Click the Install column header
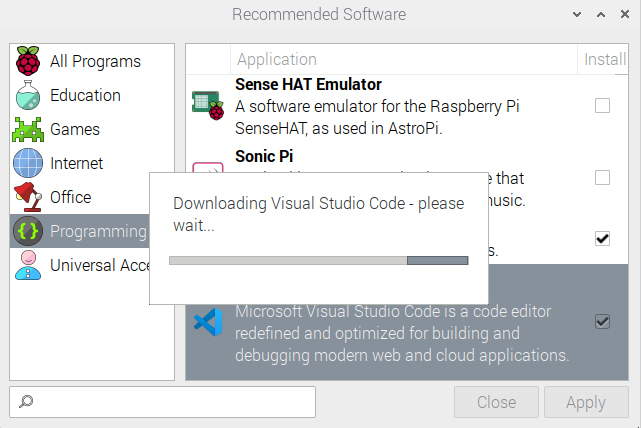The image size is (641, 428). (x=603, y=59)
